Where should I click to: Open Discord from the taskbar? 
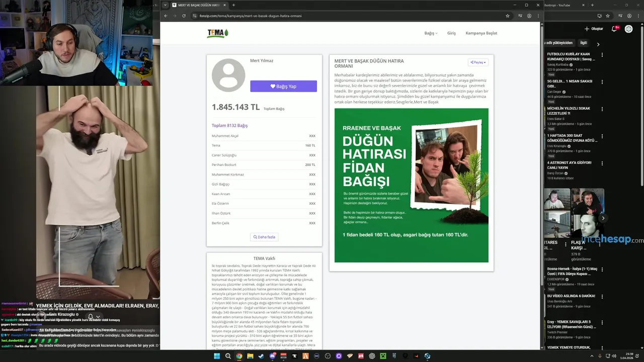(272, 356)
